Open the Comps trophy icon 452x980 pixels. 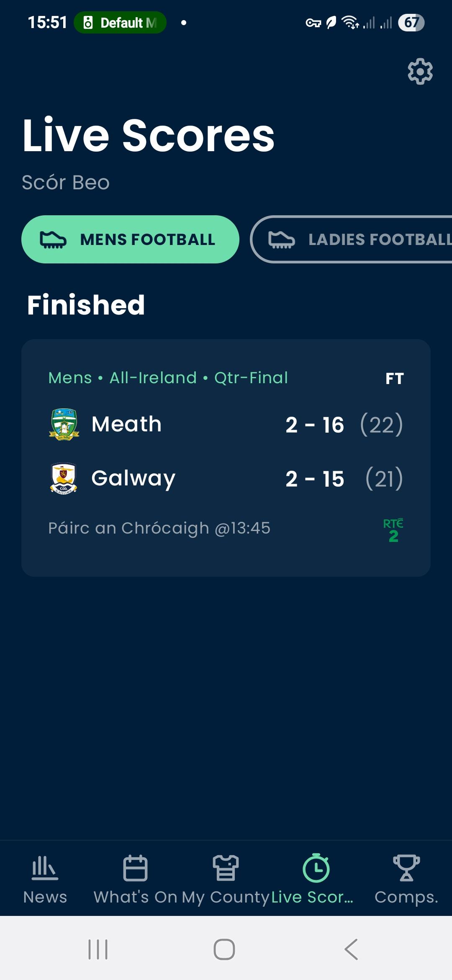[406, 868]
